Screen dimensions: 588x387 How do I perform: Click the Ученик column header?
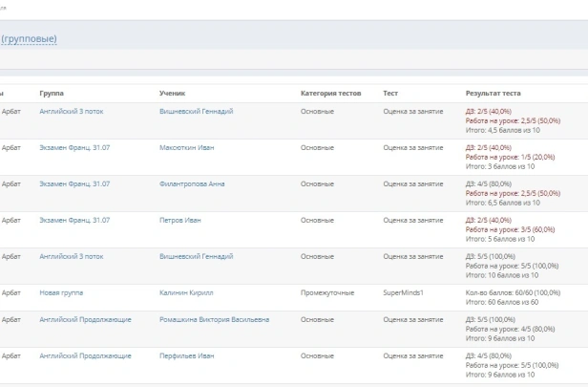tap(172, 94)
